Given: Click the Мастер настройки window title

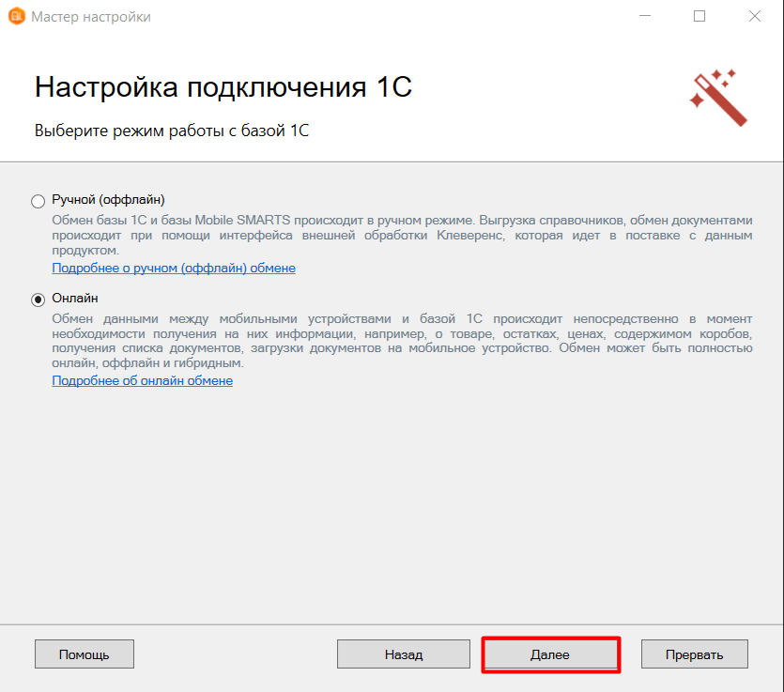Looking at the screenshot, I should [x=91, y=17].
